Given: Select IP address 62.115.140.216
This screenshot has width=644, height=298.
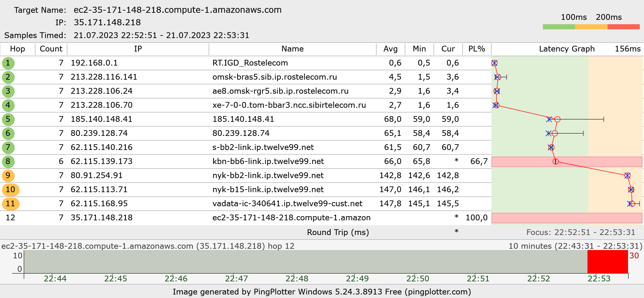Looking at the screenshot, I should pos(102,147).
